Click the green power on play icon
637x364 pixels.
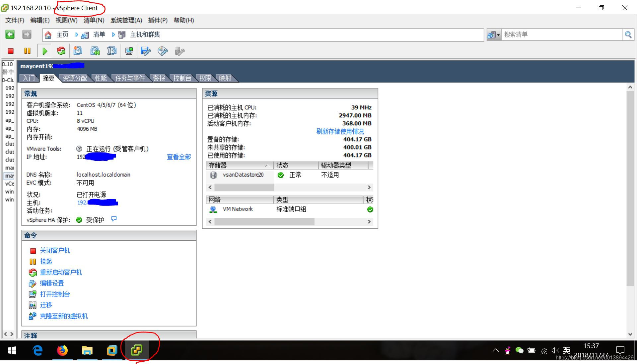(45, 51)
